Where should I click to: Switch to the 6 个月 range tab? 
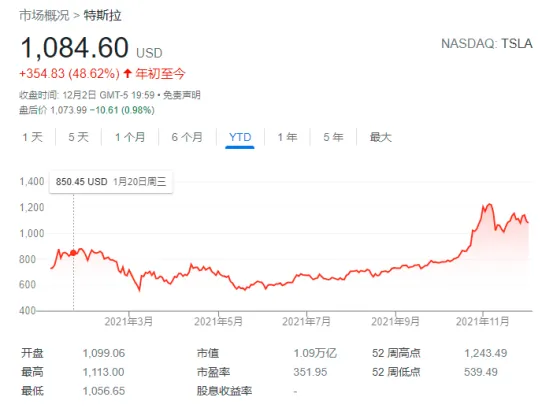coord(187,137)
